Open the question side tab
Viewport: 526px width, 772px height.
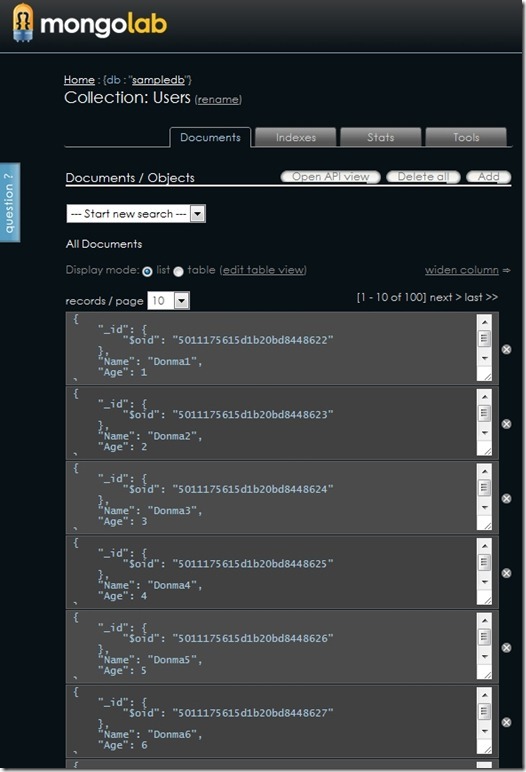10,202
